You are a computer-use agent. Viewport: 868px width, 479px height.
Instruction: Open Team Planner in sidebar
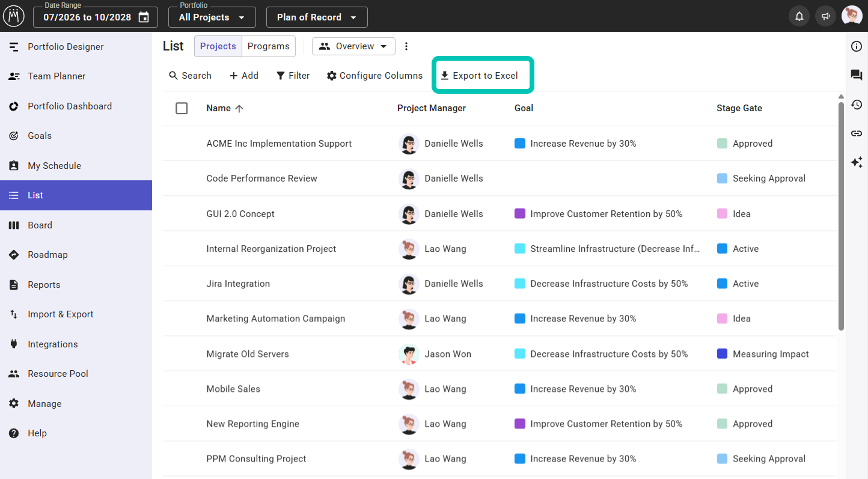click(x=76, y=76)
